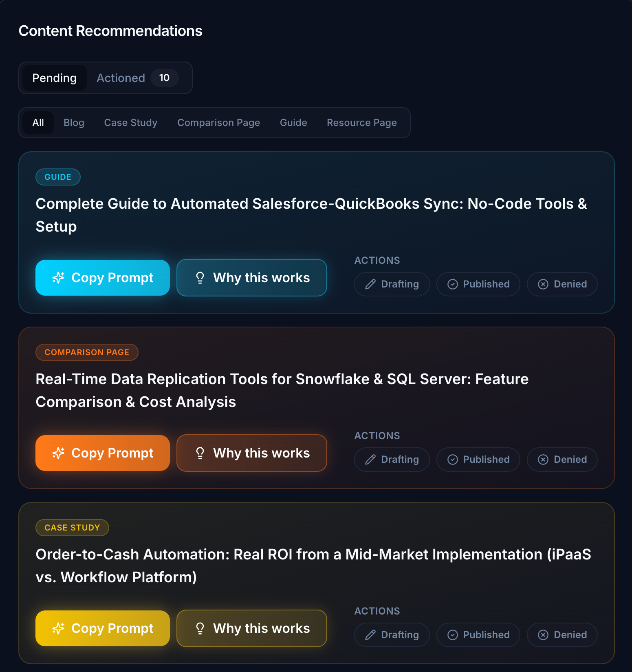
Task: Click sparkle icon on Case Study Copy Prompt
Action: tap(58, 628)
